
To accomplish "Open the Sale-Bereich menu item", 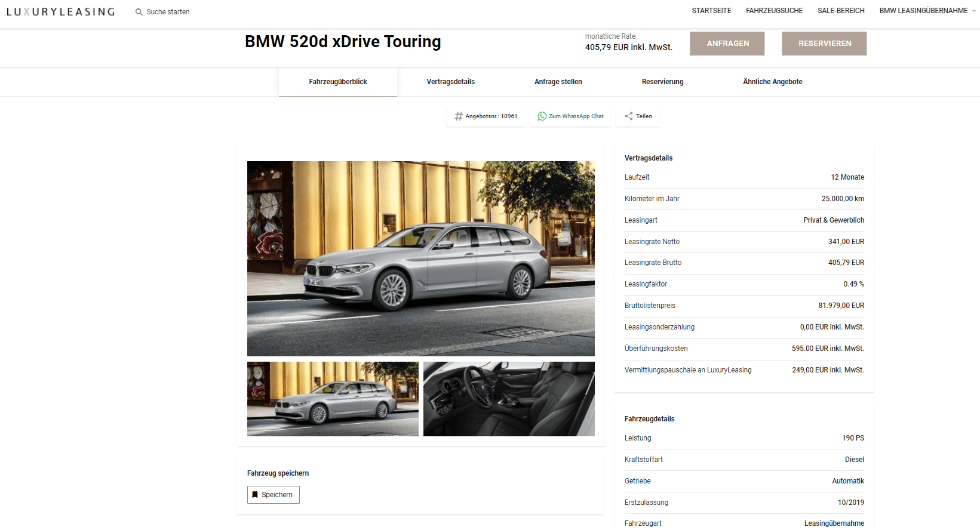I will [841, 11].
